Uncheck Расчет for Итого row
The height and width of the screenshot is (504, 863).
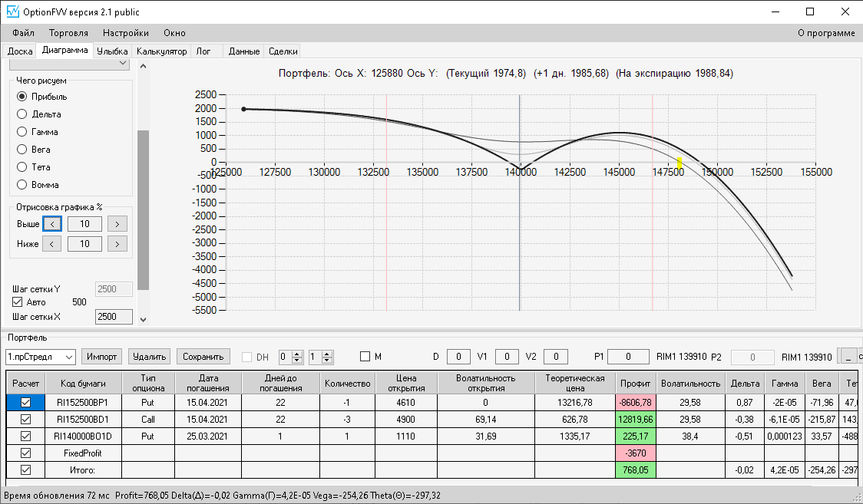click(25, 470)
